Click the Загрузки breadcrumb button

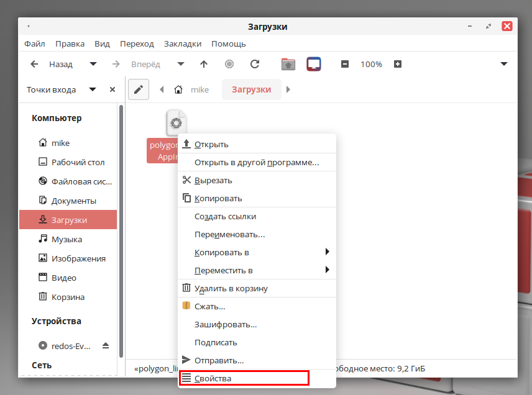251,89
